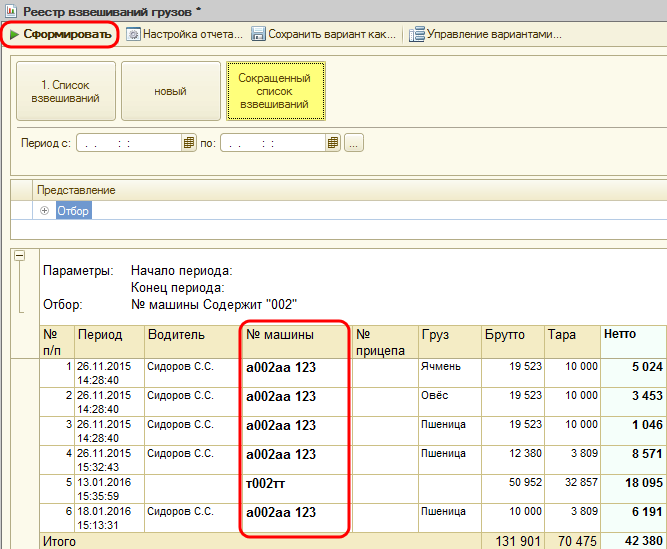The width and height of the screenshot is (667, 549).
Task: Open calendar picker for Период с
Action: tap(188, 143)
